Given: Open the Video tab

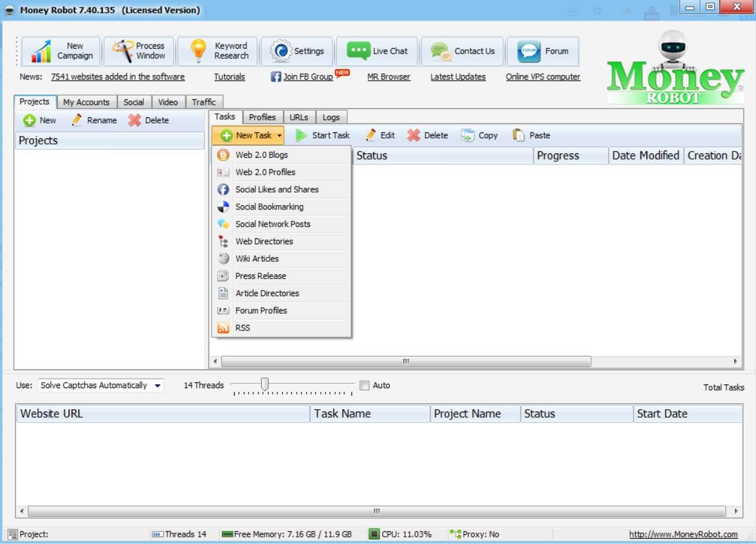Looking at the screenshot, I should point(168,102).
